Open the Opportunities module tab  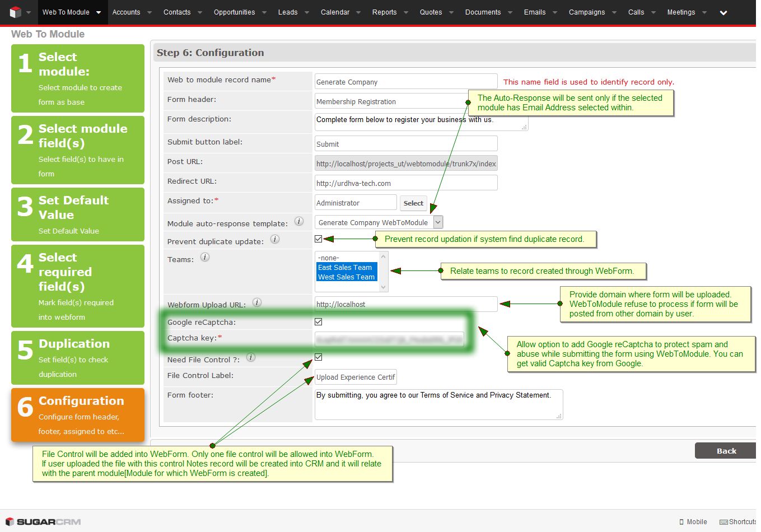[x=234, y=12]
